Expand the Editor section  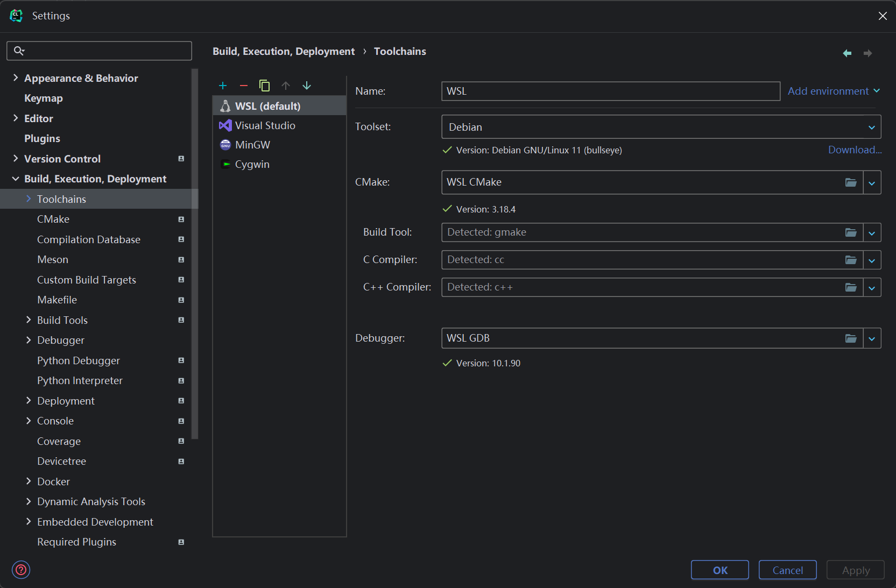[16, 118]
